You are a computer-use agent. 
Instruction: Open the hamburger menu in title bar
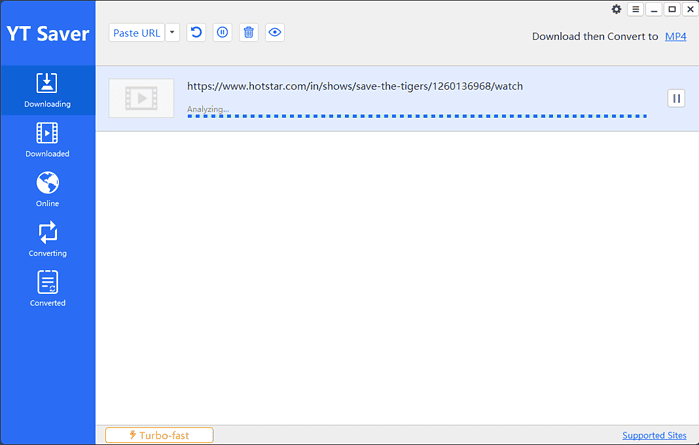tap(636, 9)
